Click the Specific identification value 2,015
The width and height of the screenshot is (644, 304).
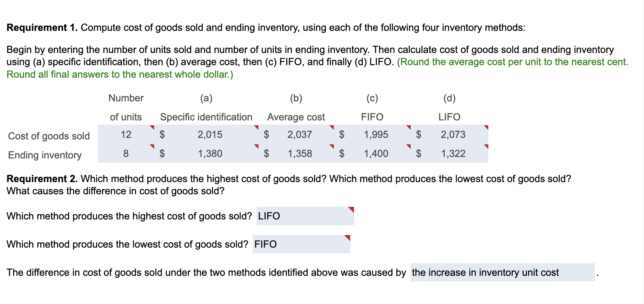click(210, 134)
